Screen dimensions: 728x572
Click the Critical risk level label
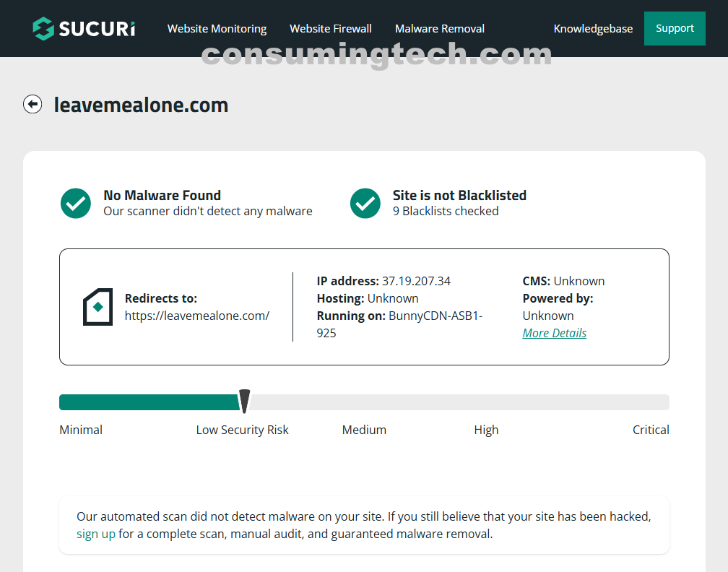[x=651, y=430]
